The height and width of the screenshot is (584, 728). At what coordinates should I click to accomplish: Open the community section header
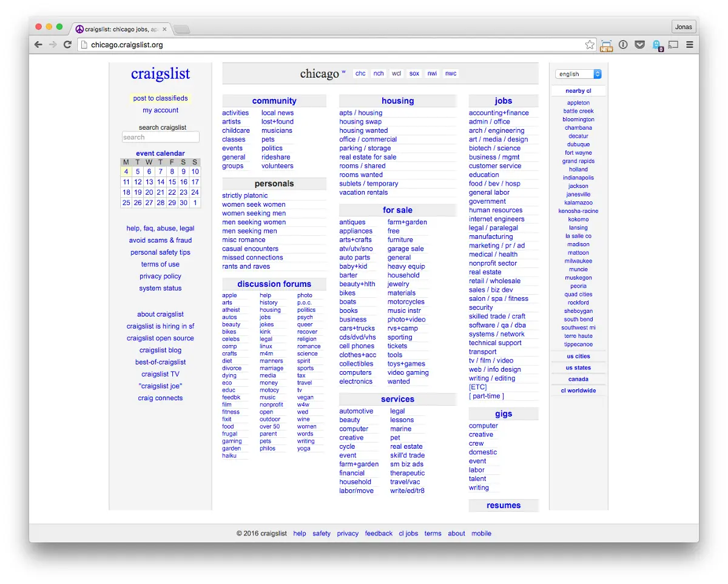[274, 101]
